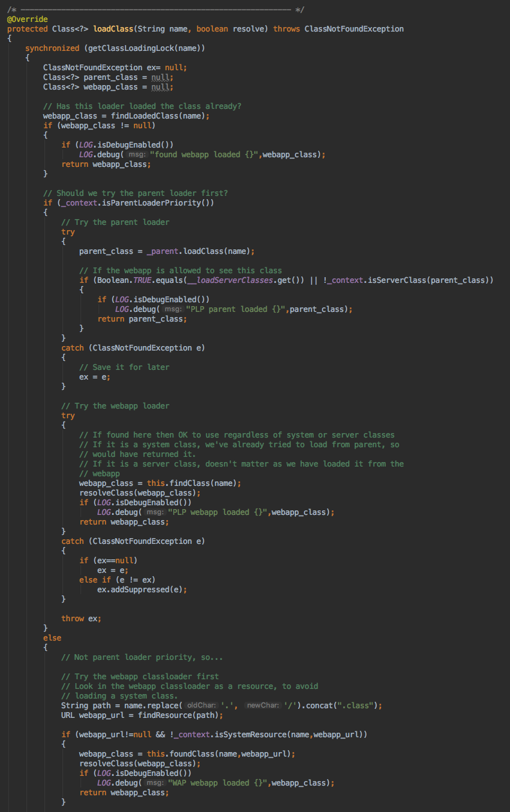Click the @Override annotation
This screenshot has width=510, height=812.
pyautogui.click(x=27, y=19)
